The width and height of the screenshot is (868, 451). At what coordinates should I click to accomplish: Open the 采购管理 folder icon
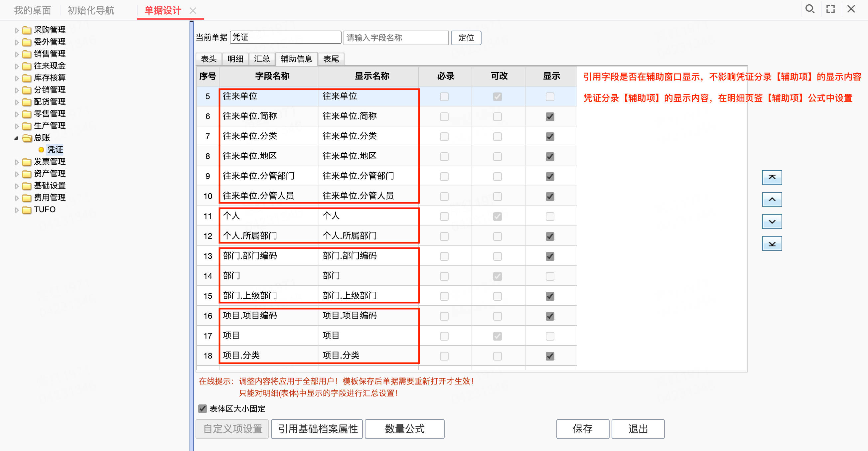[x=27, y=30]
